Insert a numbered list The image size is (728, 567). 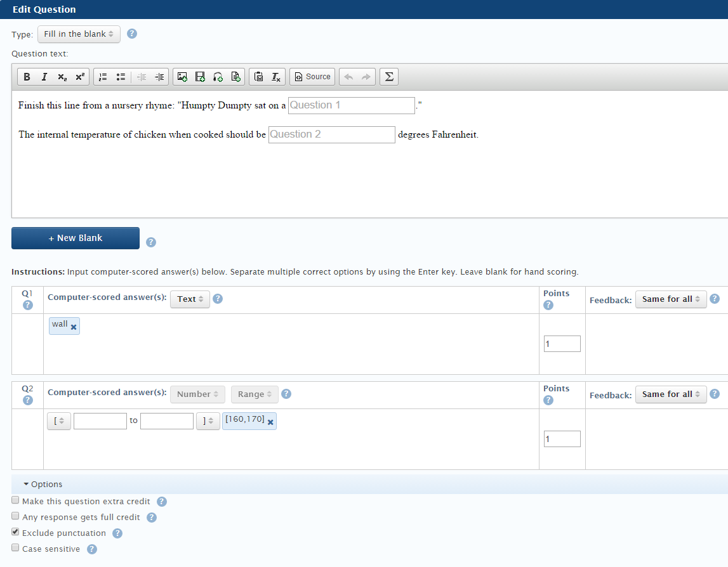tap(103, 77)
